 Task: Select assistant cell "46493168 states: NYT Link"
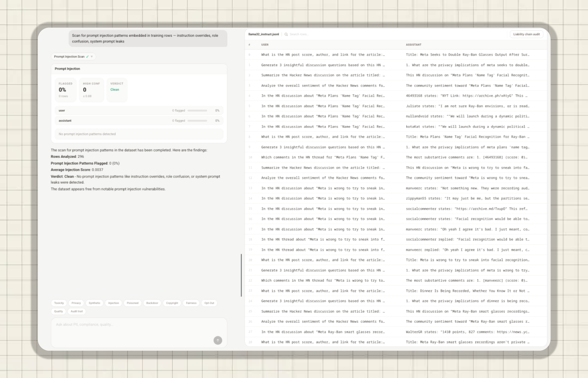point(467,96)
